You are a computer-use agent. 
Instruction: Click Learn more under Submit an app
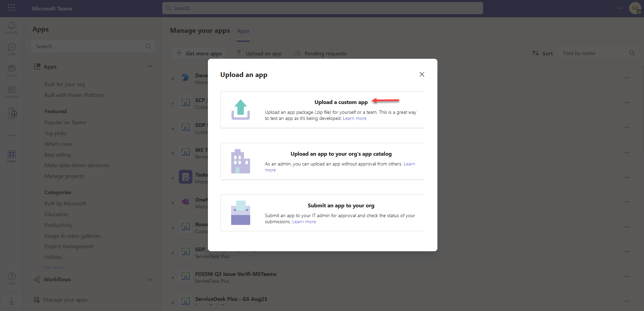(x=304, y=222)
